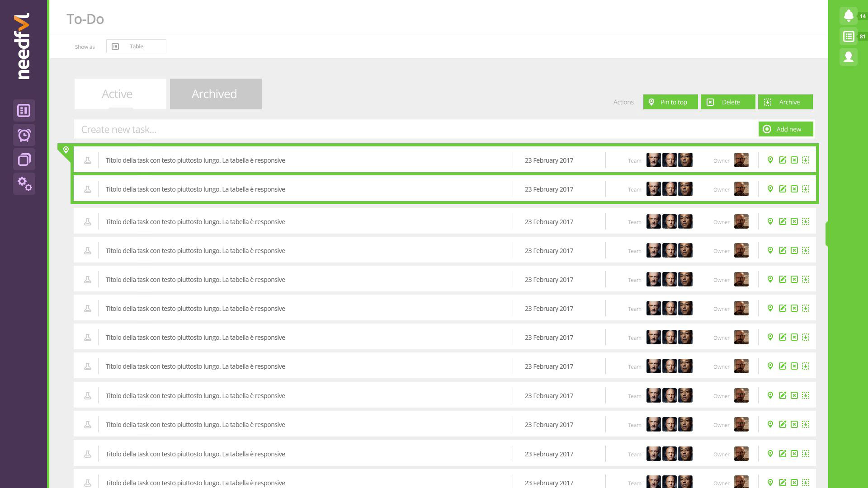Open the alarm clock reminders sidebar icon

pos(24,135)
